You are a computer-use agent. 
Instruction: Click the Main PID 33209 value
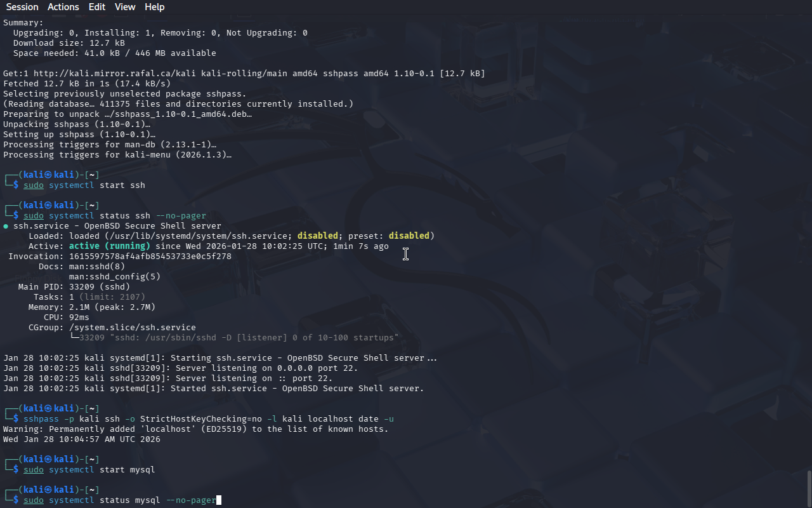[82, 286]
